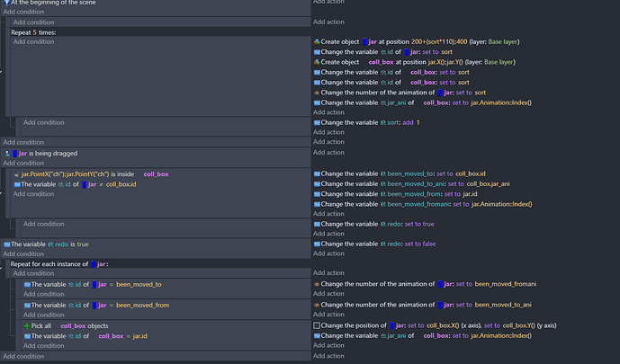The height and width of the screenshot is (364, 620).
Task: Click the green plus Pick all icon
Action: pos(27,326)
